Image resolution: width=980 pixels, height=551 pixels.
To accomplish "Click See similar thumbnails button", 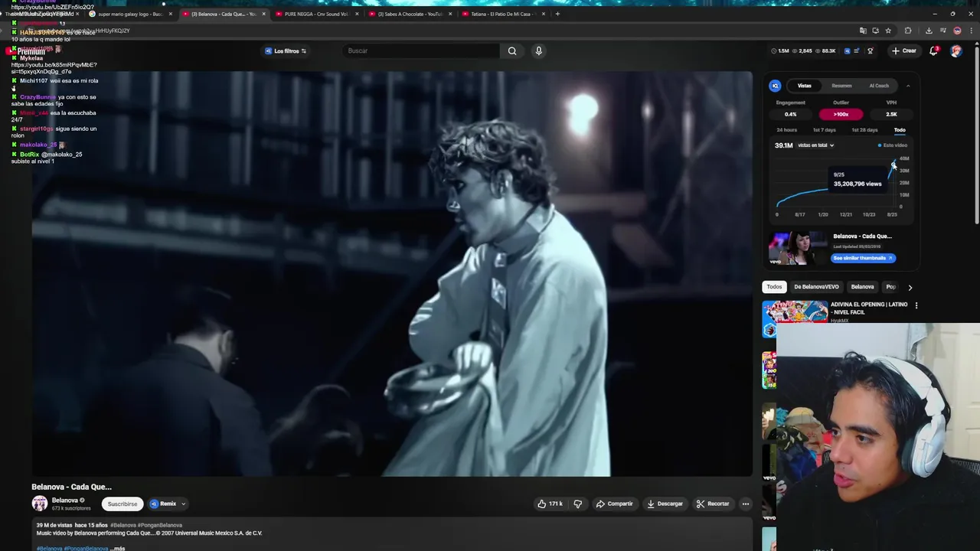I will click(862, 258).
